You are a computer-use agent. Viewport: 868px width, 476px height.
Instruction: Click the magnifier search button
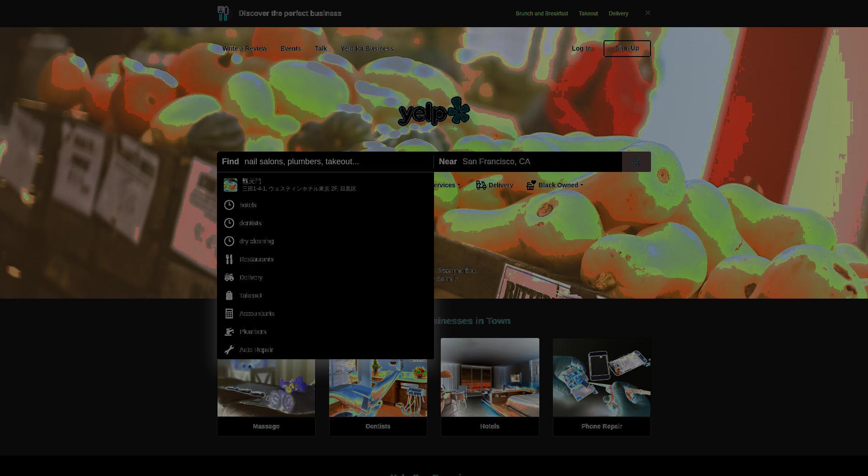pos(636,162)
